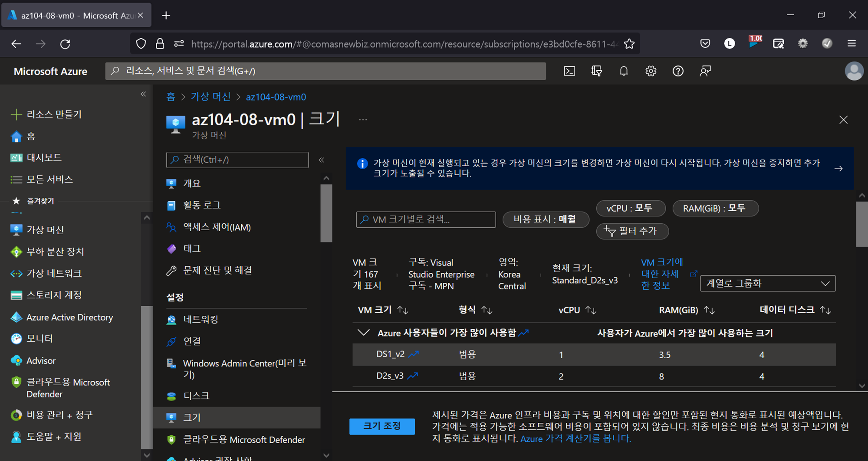
Task: Collapse the left portal sidebar chevron
Action: click(x=143, y=94)
